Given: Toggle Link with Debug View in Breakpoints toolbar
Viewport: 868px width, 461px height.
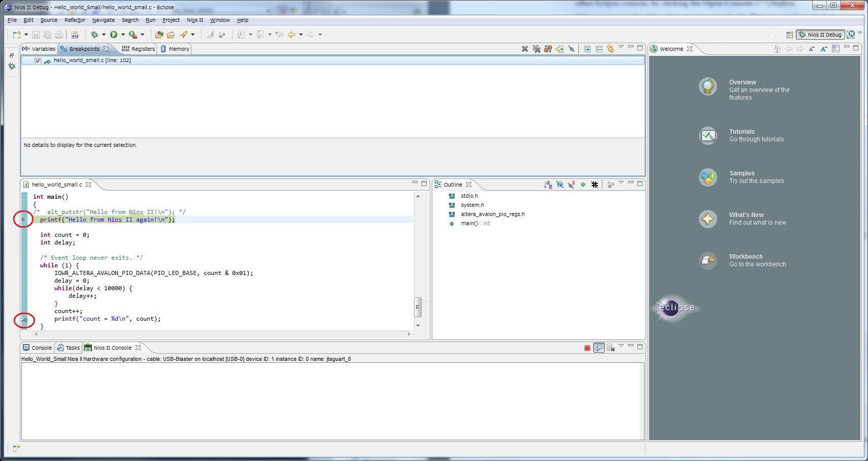Looking at the screenshot, I should (610, 49).
